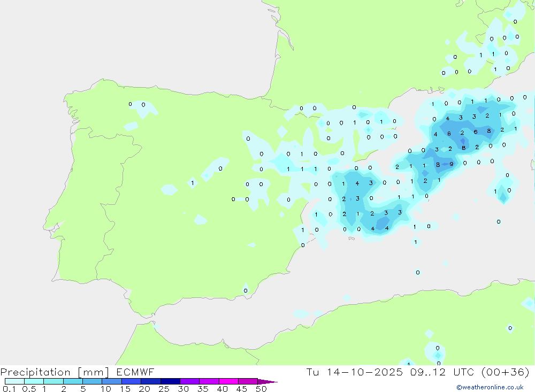535x392 pixels.
Task: Click legend scale label '20'
Action: [144, 389]
